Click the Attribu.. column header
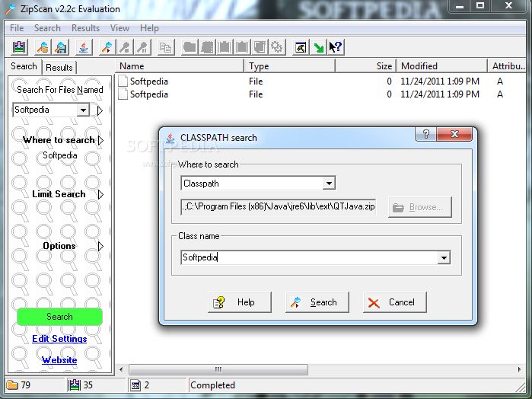532x399 pixels. point(507,66)
